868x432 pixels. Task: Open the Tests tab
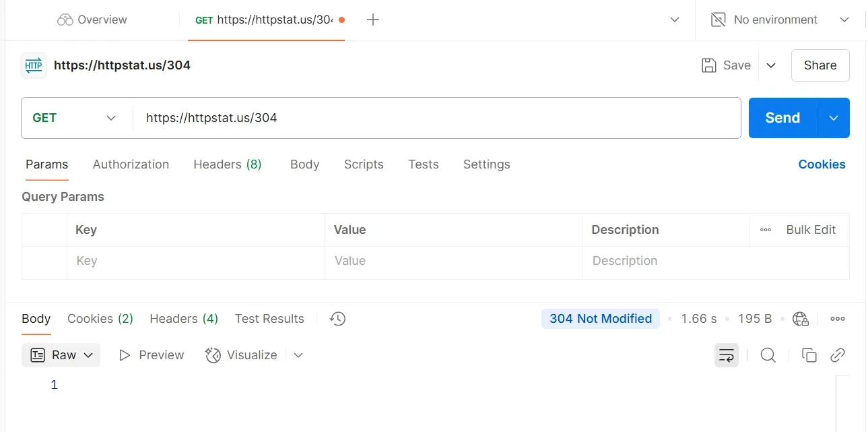coord(424,164)
